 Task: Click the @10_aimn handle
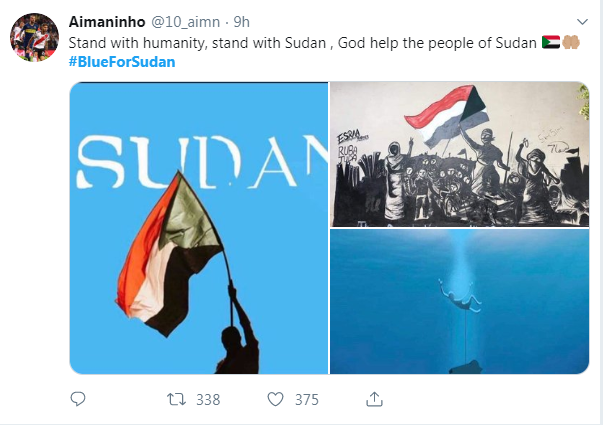tap(185, 22)
